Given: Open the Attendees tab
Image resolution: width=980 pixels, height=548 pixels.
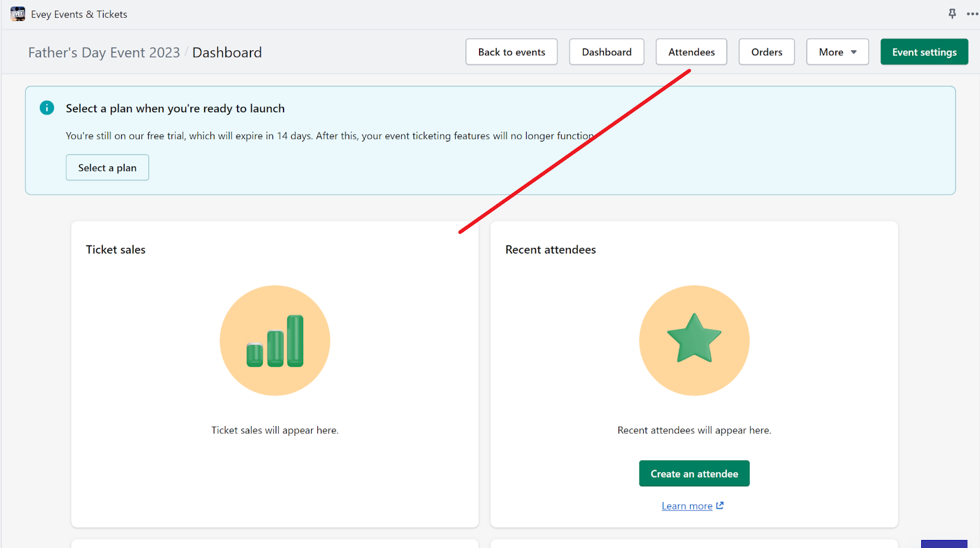Looking at the screenshot, I should tap(692, 52).
